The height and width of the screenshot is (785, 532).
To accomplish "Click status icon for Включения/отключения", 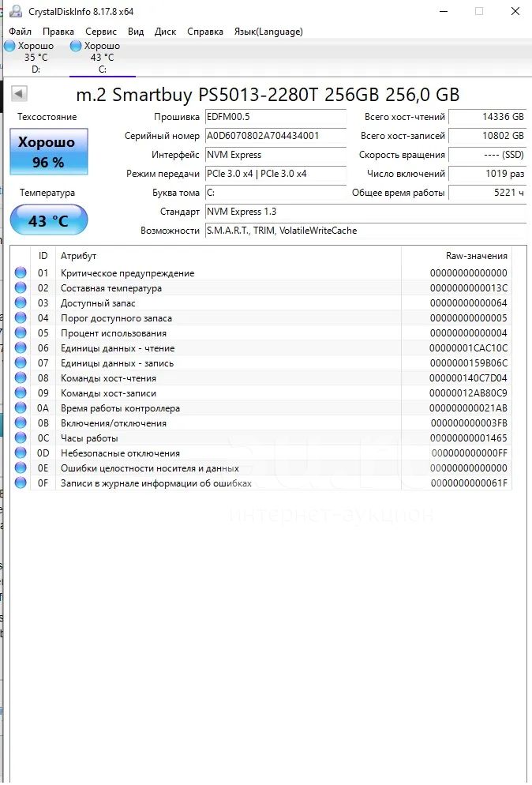I will click(x=21, y=423).
